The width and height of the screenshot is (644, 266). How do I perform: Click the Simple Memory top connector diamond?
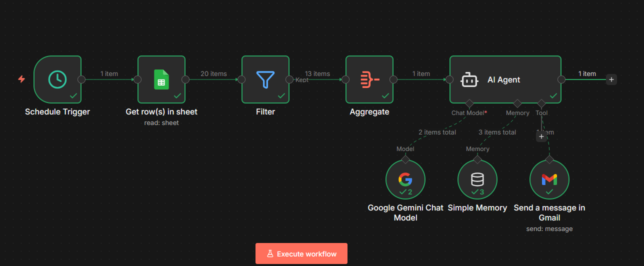tap(477, 159)
